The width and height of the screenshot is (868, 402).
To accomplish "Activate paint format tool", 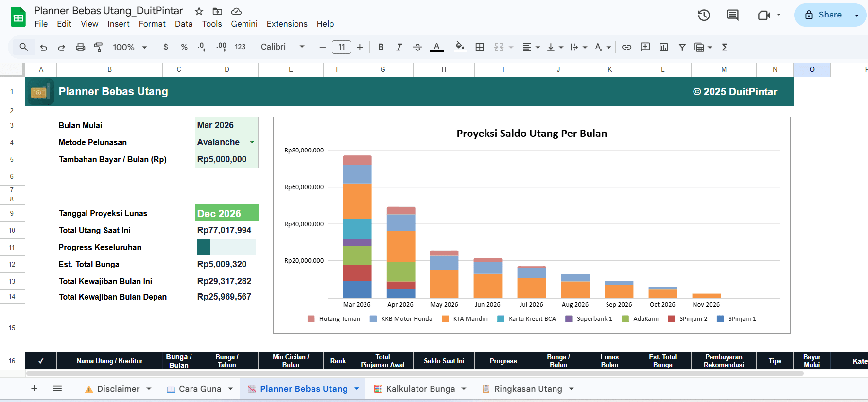I will tap(99, 47).
